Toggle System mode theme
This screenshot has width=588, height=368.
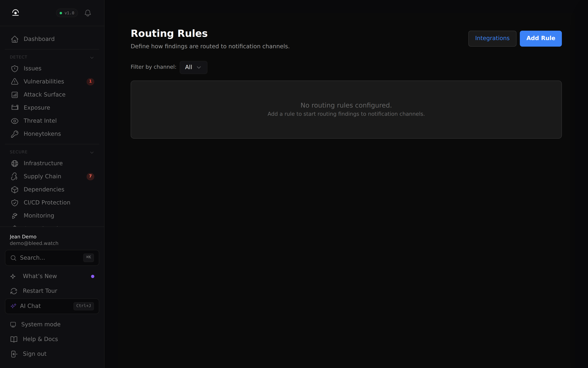click(x=52, y=324)
